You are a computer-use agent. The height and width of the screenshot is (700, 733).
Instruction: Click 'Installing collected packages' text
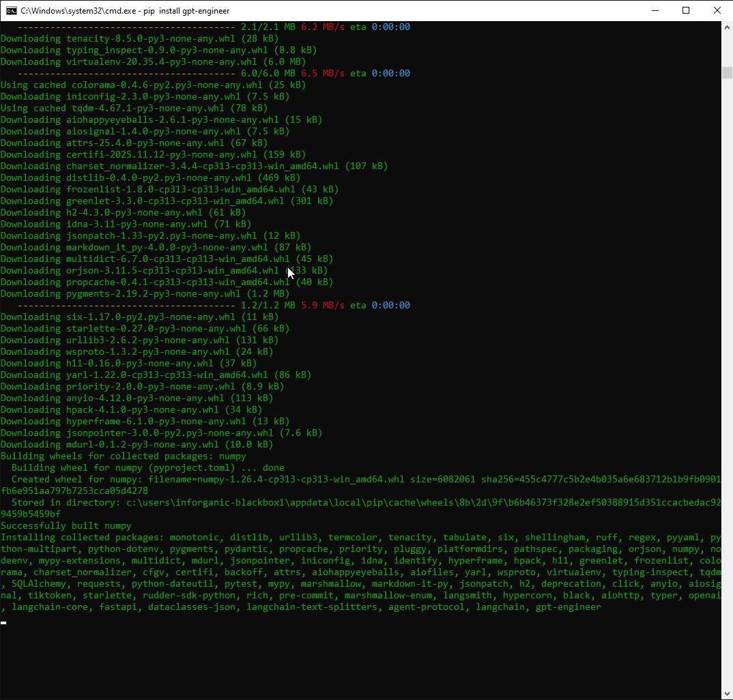(82, 538)
